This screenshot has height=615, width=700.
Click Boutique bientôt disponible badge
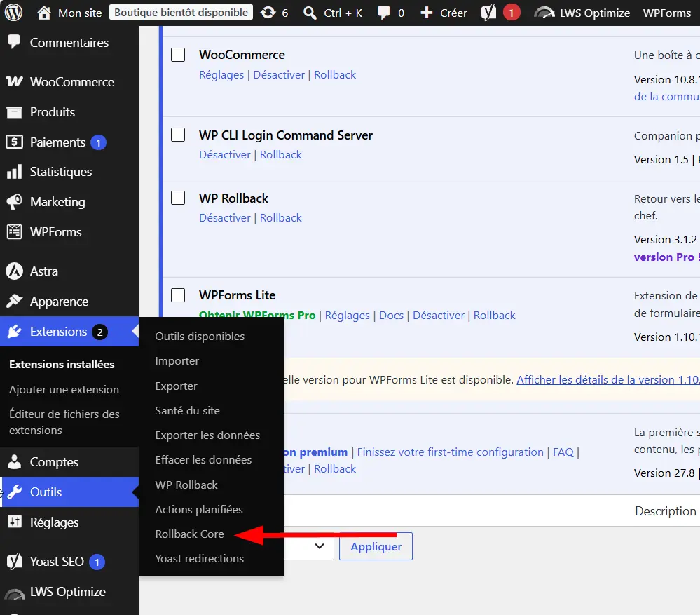click(181, 12)
